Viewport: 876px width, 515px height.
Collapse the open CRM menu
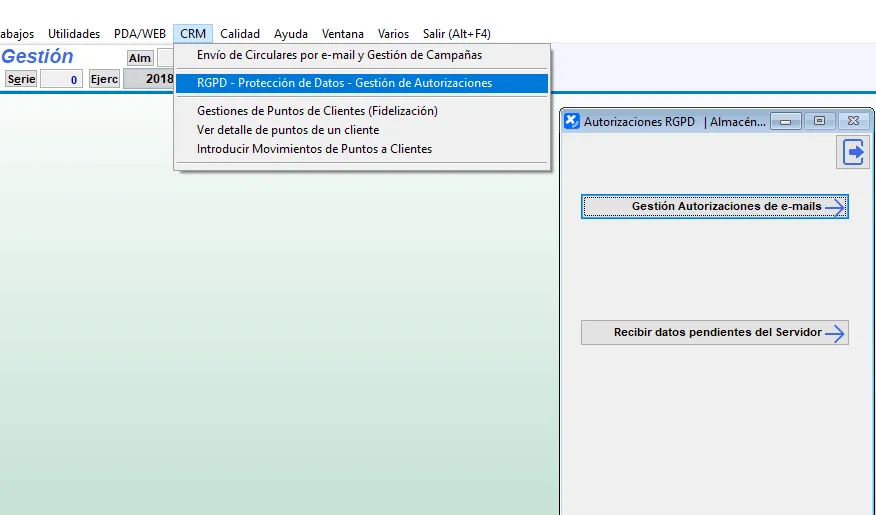[193, 34]
